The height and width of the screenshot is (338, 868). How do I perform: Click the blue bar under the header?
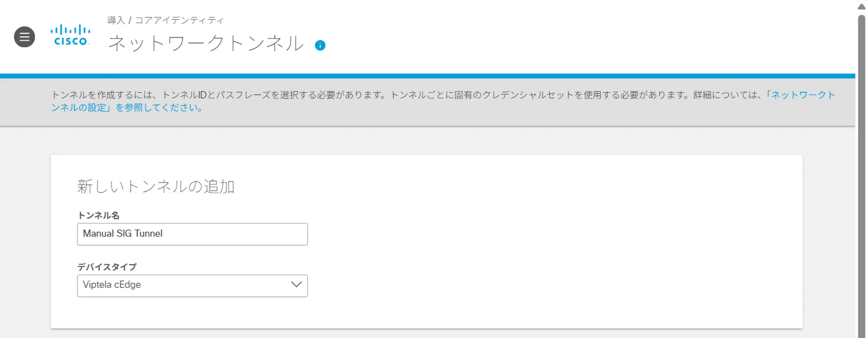click(427, 76)
